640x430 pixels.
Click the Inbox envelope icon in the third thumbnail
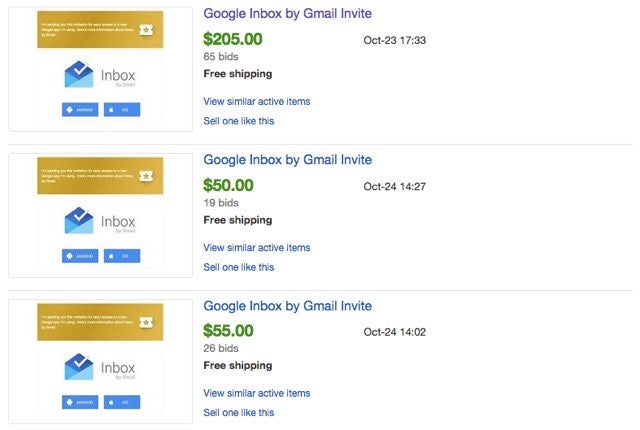[79, 366]
